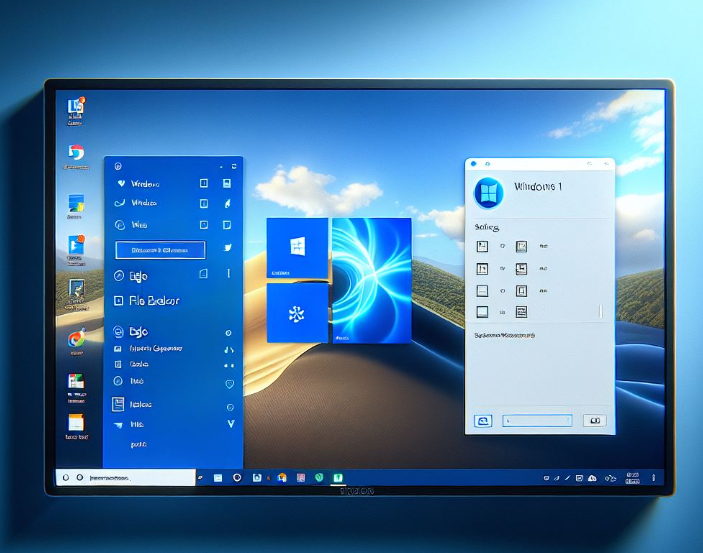Click the large blue swirl wallpaper tile
703x553 pixels.
[x=371, y=281]
